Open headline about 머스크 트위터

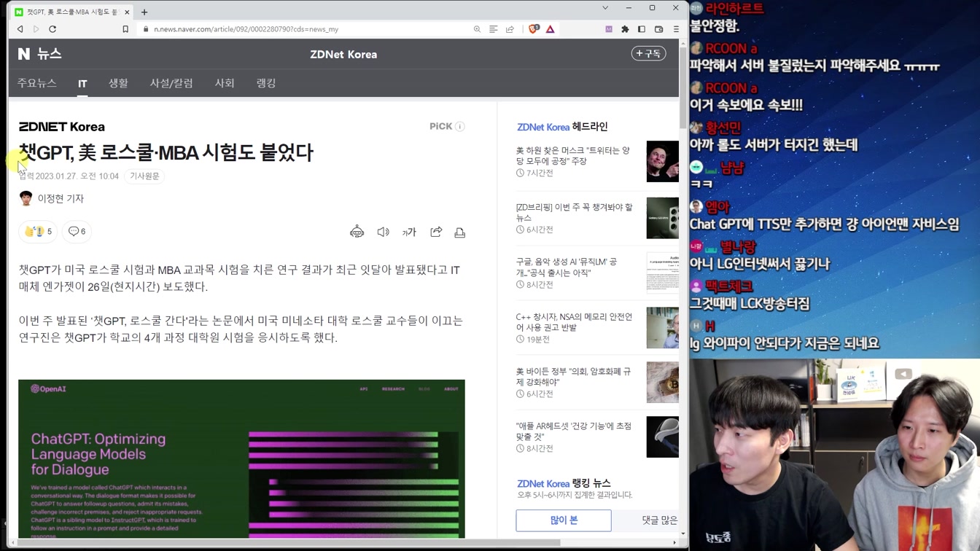[x=573, y=155]
